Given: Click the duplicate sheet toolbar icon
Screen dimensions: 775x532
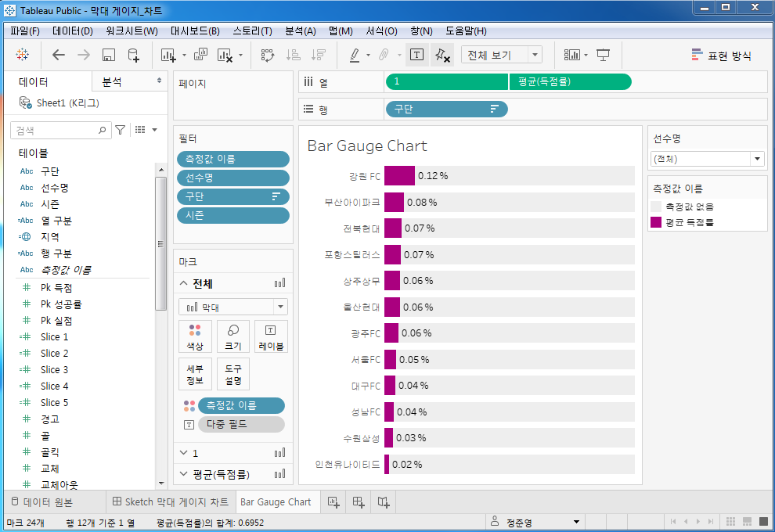Looking at the screenshot, I should click(x=200, y=54).
